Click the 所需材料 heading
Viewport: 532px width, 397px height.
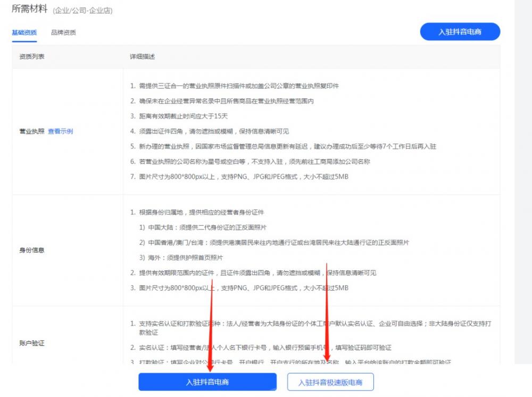29,9
